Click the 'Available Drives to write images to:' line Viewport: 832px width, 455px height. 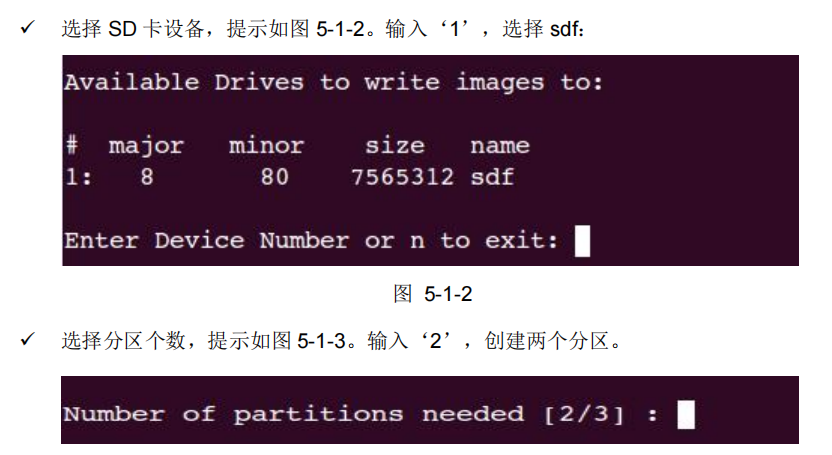[334, 82]
